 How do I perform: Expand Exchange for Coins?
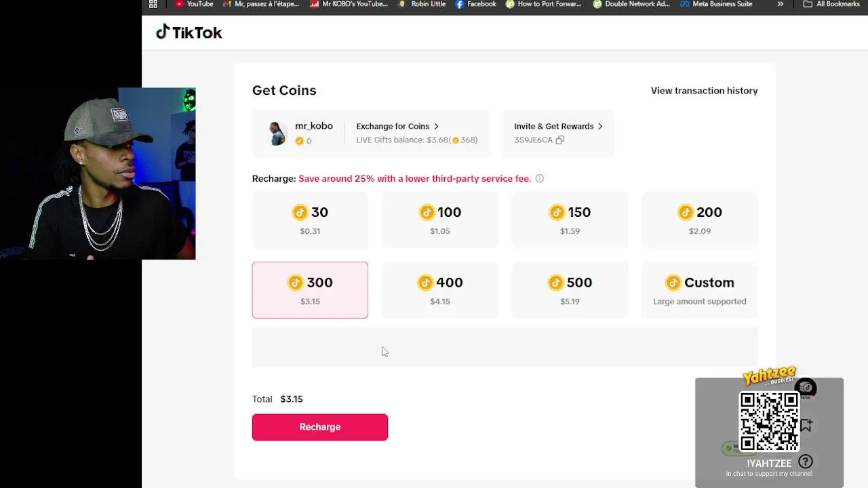point(397,126)
